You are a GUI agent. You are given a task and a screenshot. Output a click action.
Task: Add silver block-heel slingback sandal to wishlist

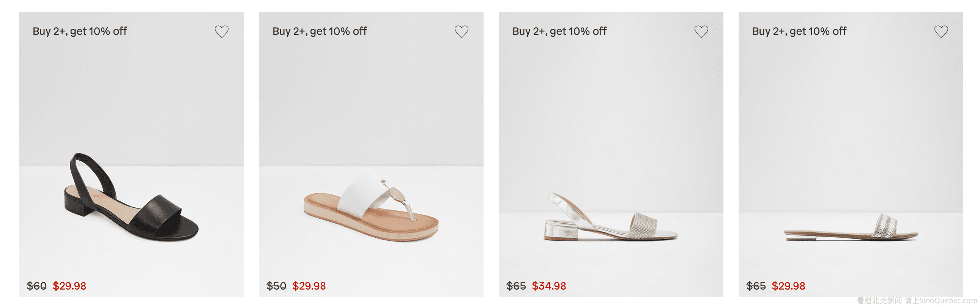pyautogui.click(x=701, y=31)
